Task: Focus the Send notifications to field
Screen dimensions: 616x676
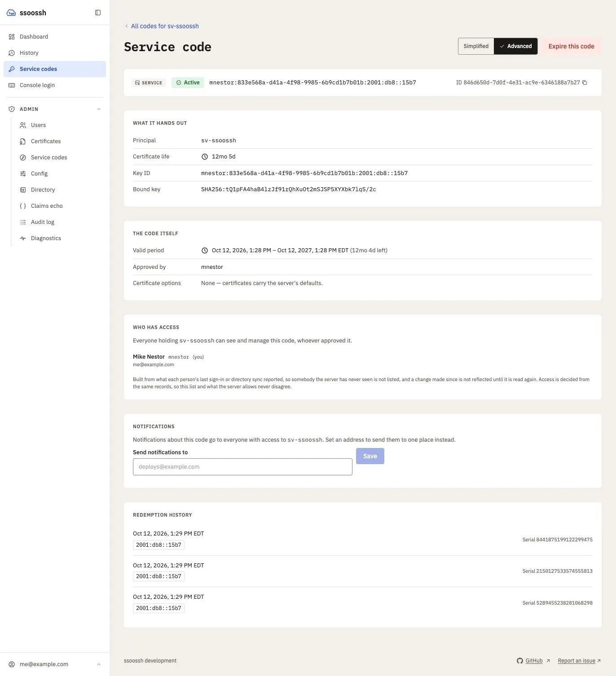Action: 242,467
